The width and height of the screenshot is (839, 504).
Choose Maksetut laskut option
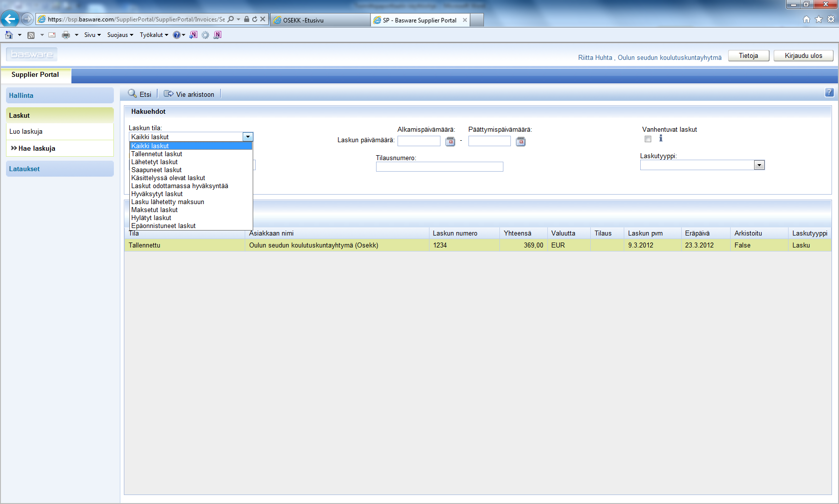pos(191,210)
